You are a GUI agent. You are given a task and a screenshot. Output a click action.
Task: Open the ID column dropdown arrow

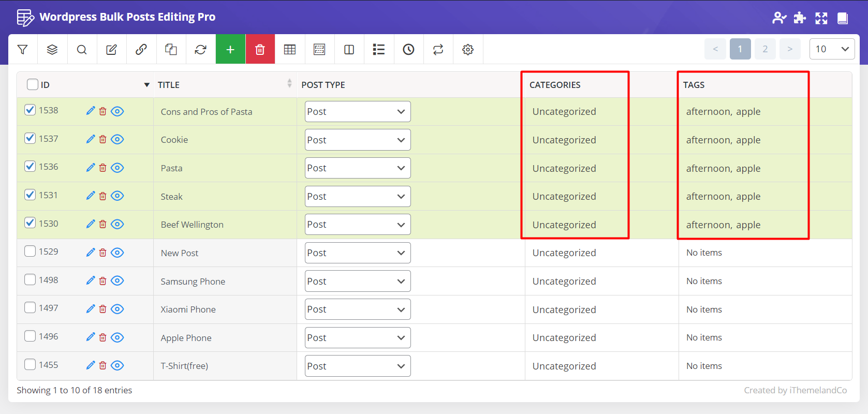pyautogui.click(x=146, y=85)
